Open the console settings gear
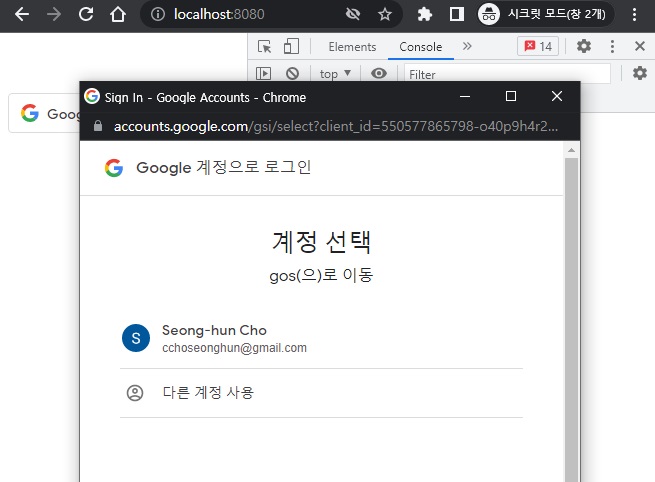This screenshot has height=482, width=655. (x=639, y=73)
